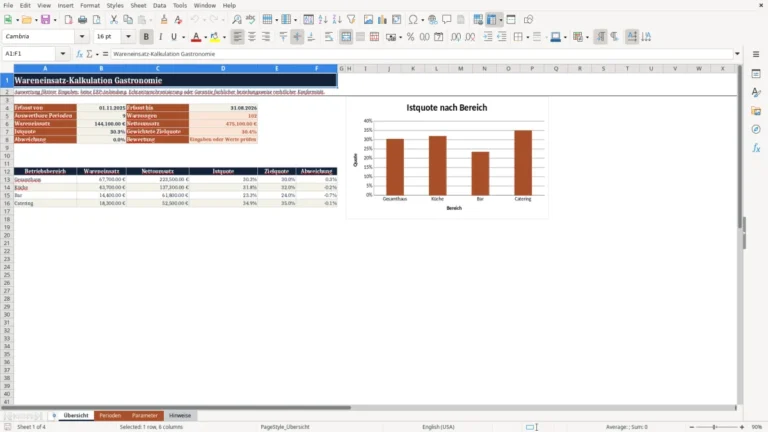Screen dimensions: 768x432
Task: Click the Print Preview icon
Action: 96,20
